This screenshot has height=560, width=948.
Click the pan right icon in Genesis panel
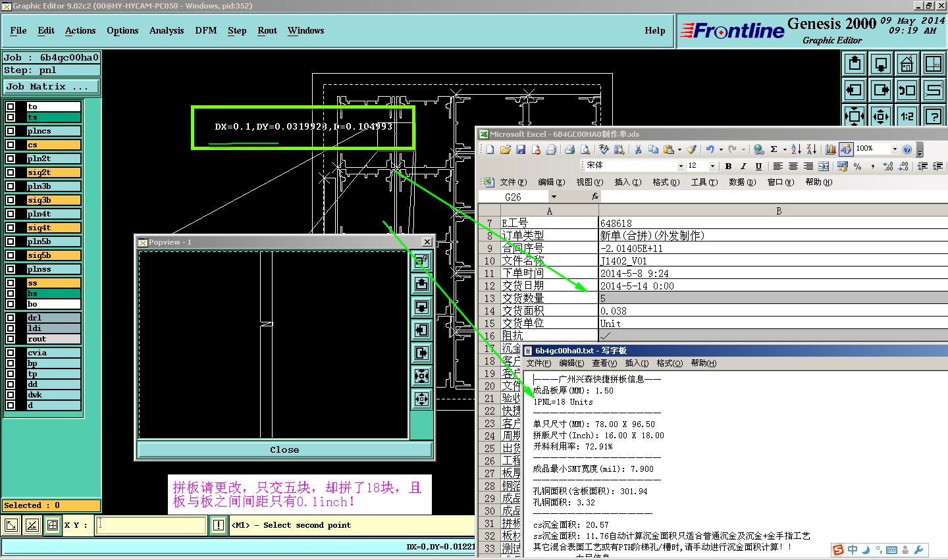pos(881,90)
